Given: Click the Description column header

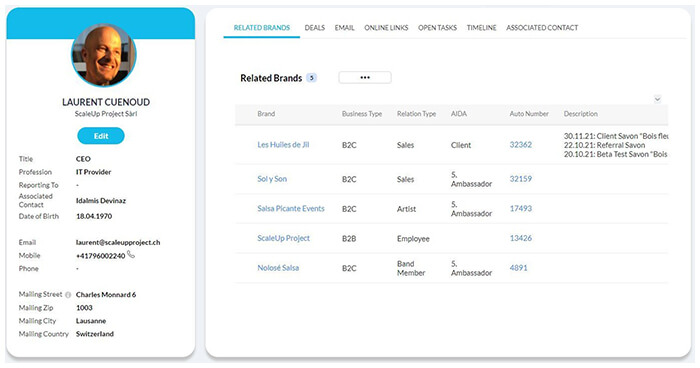Looking at the screenshot, I should 580,114.
